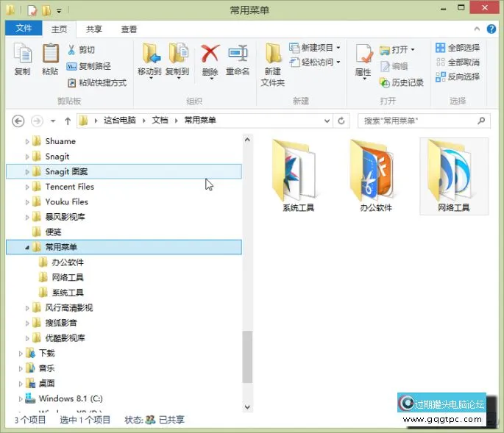The width and height of the screenshot is (504, 433).
Task: Open the address bar history dropdown
Action: click(x=327, y=121)
